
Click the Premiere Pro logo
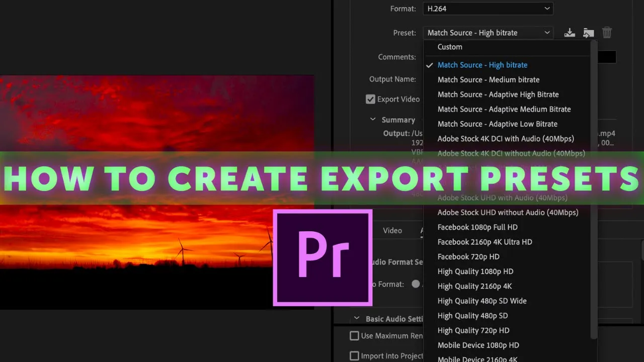[323, 257]
